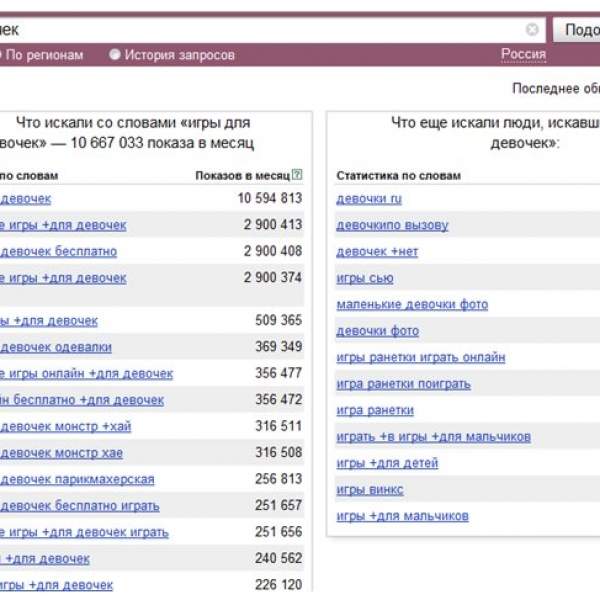Open играть +в игры +для мальчиков link
Image resolution: width=600 pixels, height=600 pixels.
click(x=434, y=437)
